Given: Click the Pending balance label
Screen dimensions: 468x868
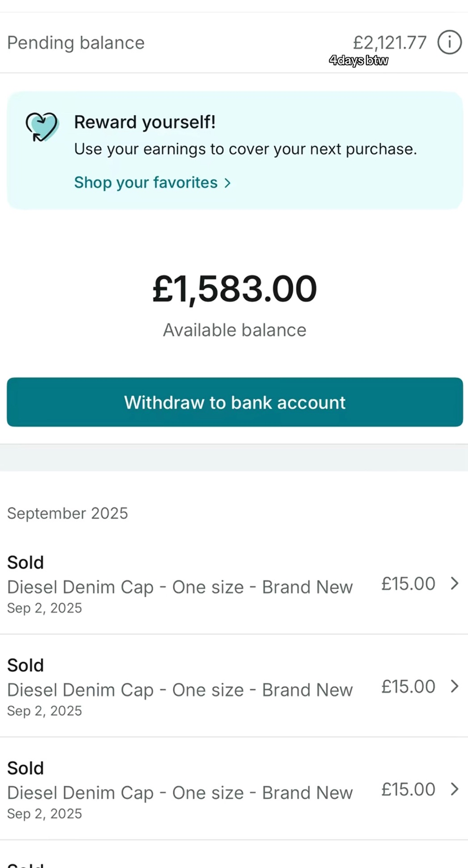Looking at the screenshot, I should [76, 43].
